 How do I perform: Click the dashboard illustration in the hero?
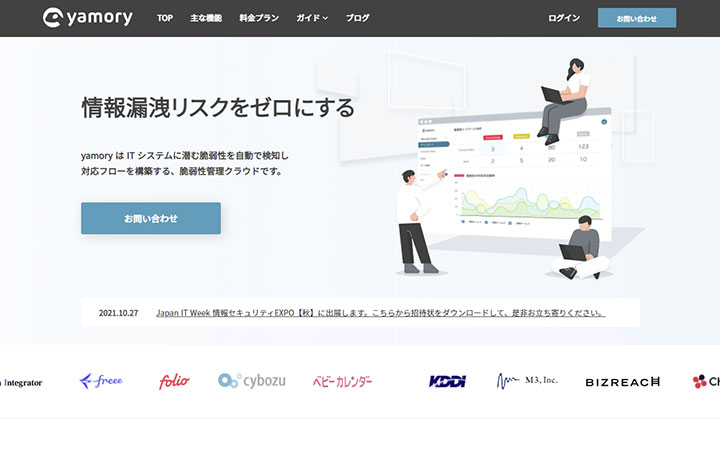tap(510, 175)
